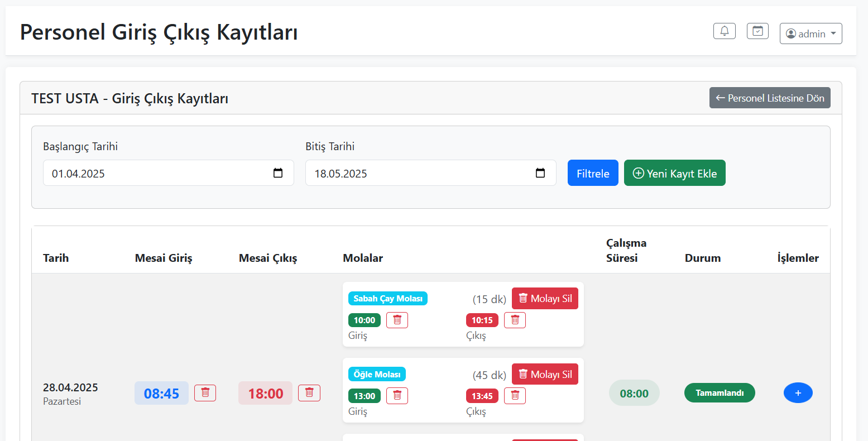Click the Başlangıç Tarihi date field
Image resolution: width=868 pixels, height=441 pixels.
point(156,173)
